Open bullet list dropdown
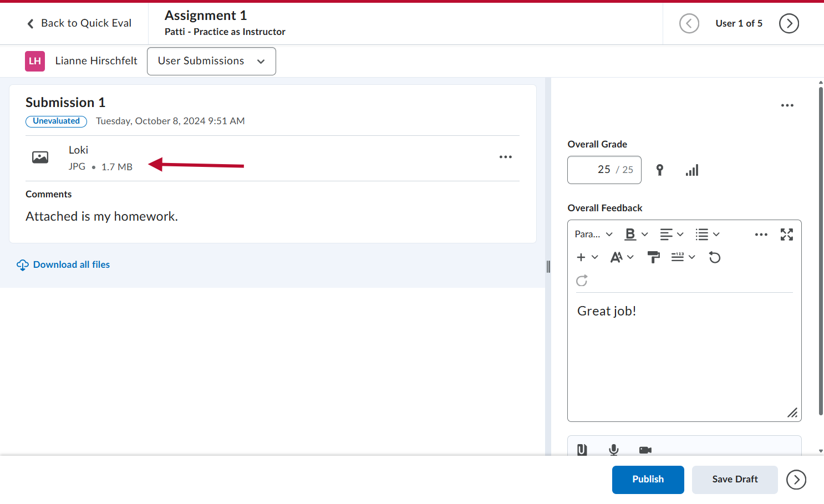This screenshot has width=824, height=504. [x=708, y=235]
